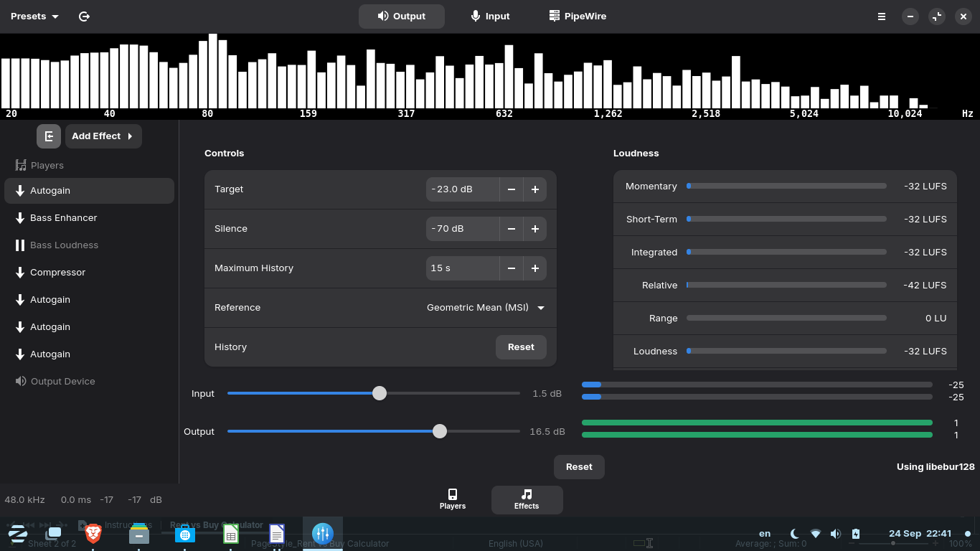The image size is (980, 551).
Task: Expand the Add Effect menu
Action: coord(103,136)
